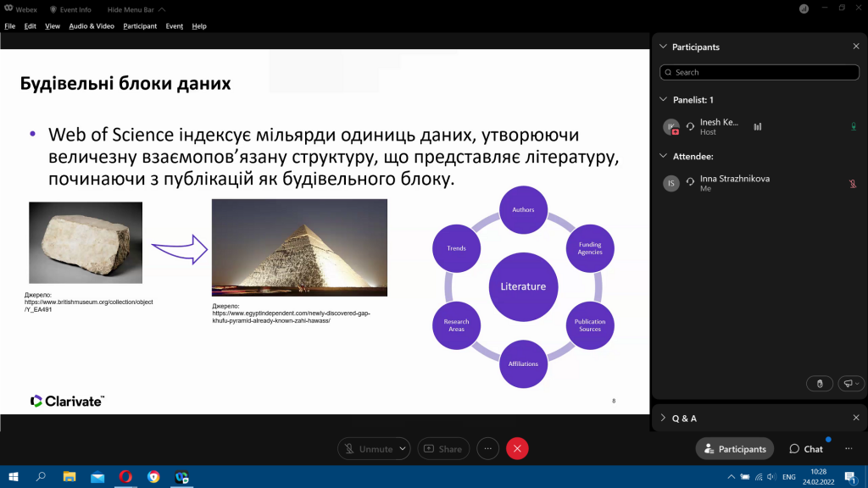The width and height of the screenshot is (868, 488).
Task: Click the Share button
Action: [x=443, y=449]
